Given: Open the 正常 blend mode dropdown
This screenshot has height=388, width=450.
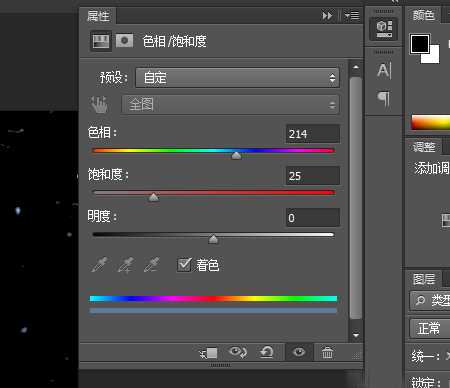Looking at the screenshot, I should 430,328.
